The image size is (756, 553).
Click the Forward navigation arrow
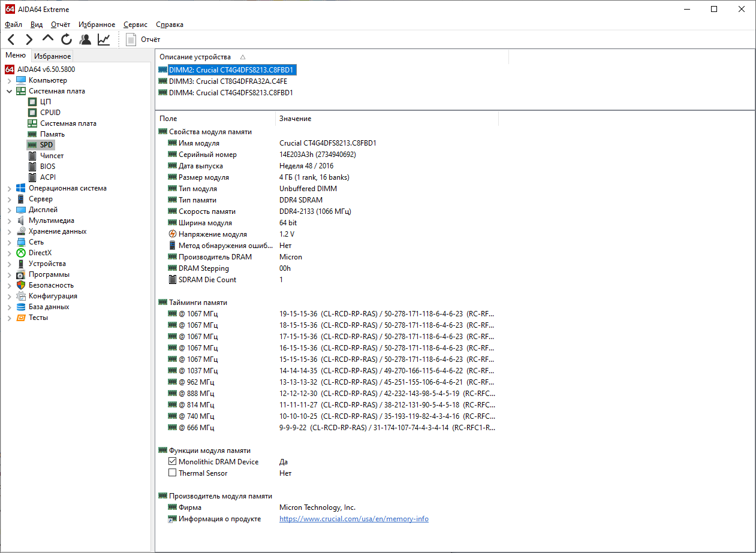(29, 40)
